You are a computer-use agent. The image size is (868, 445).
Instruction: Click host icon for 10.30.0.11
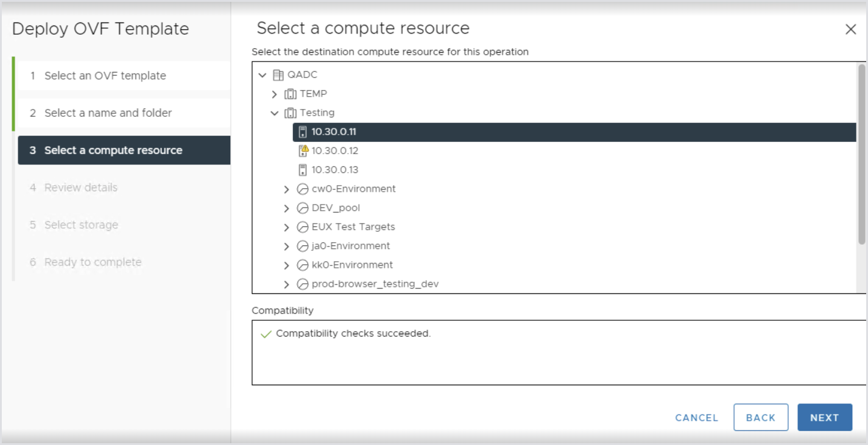[x=303, y=132]
